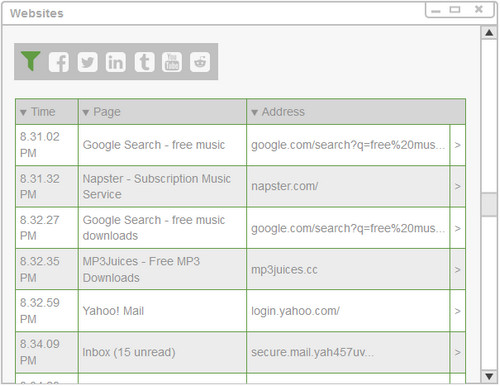The height and width of the screenshot is (386, 500).
Task: Click the 8.31.02 PM time cell
Action: (x=47, y=145)
